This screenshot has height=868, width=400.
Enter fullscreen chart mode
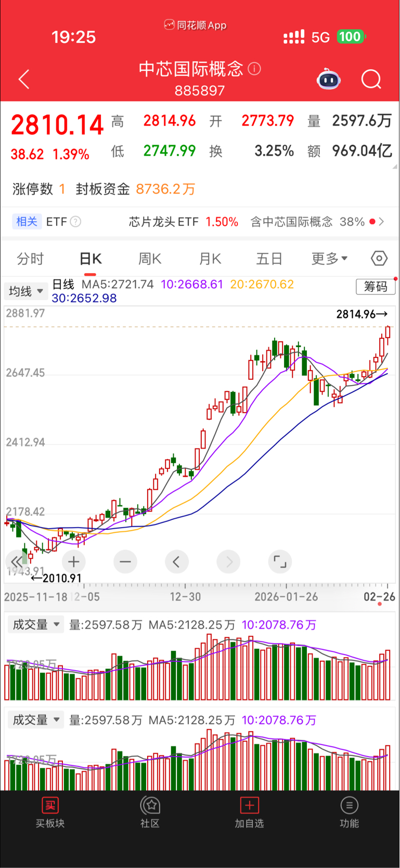click(280, 561)
